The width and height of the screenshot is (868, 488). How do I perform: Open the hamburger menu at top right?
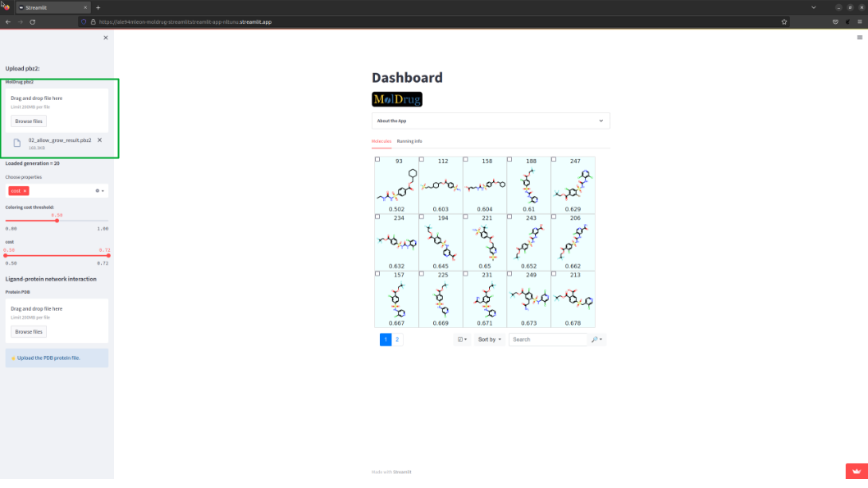[x=860, y=38]
